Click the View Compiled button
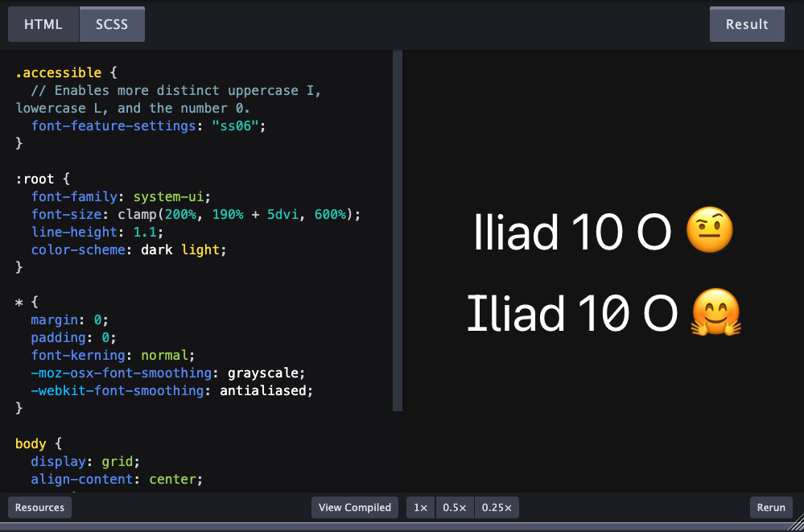The height and width of the screenshot is (532, 804). coord(354,507)
